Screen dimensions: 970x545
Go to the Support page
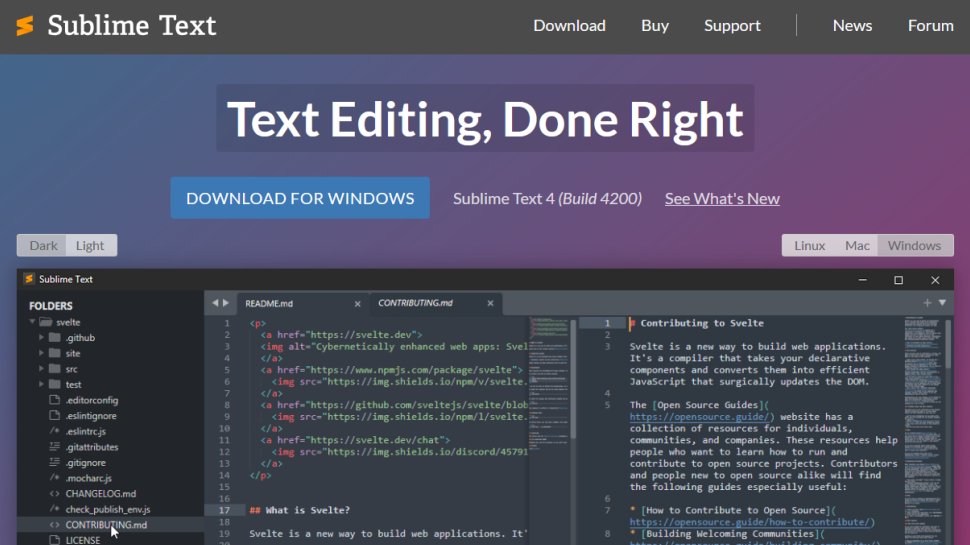pos(732,25)
